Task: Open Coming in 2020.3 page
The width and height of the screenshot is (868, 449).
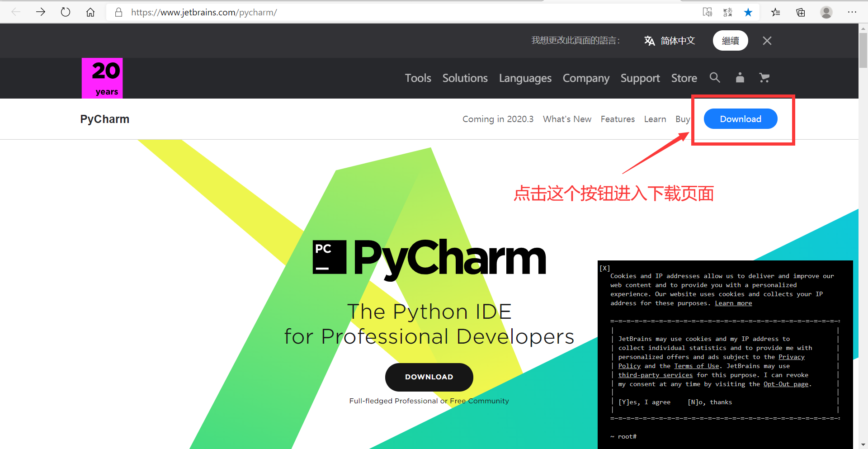Action: (x=498, y=119)
